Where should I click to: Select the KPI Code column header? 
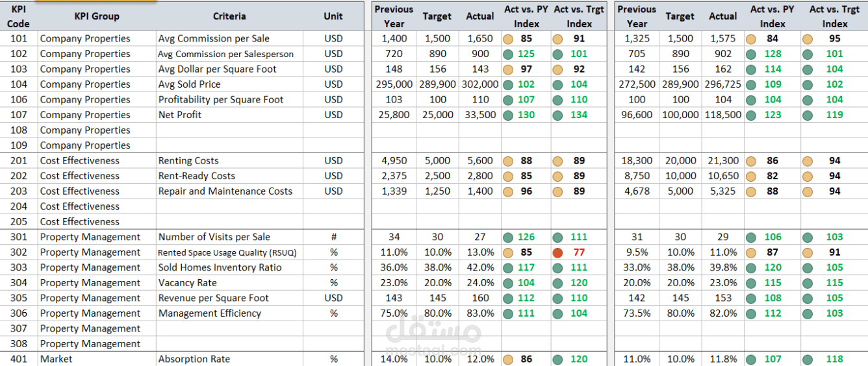(19, 16)
